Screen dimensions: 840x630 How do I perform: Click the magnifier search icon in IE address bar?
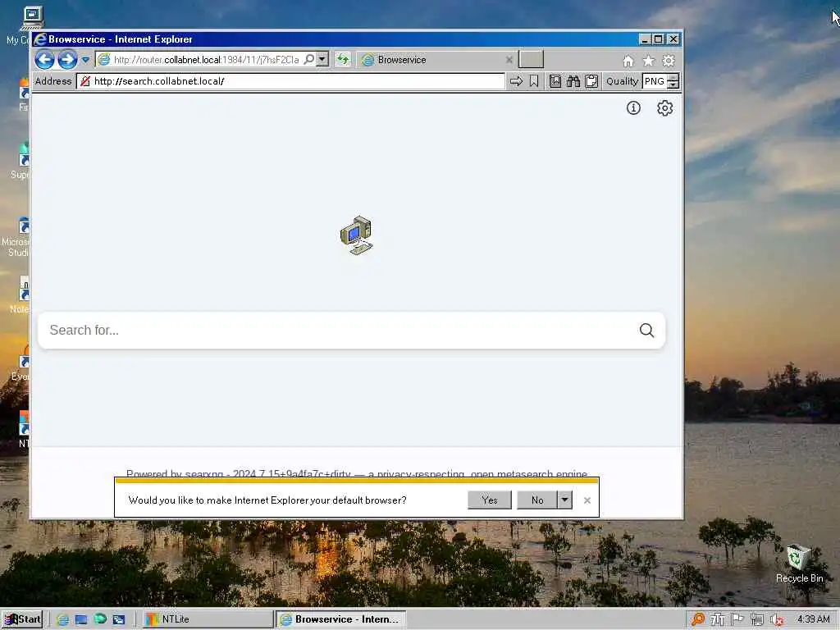[309, 59]
